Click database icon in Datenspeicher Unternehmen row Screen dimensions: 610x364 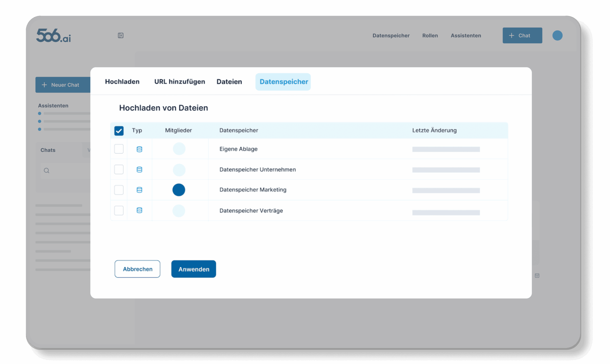[x=139, y=170]
